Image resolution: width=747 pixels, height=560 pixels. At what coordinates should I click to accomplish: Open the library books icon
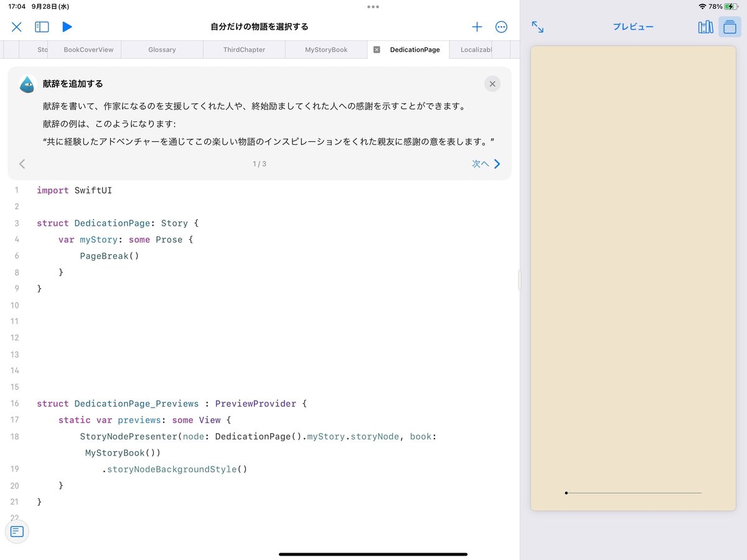click(705, 27)
